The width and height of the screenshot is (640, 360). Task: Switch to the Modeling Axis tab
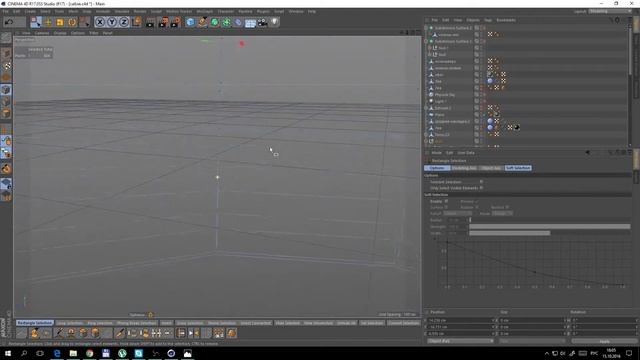[464, 168]
